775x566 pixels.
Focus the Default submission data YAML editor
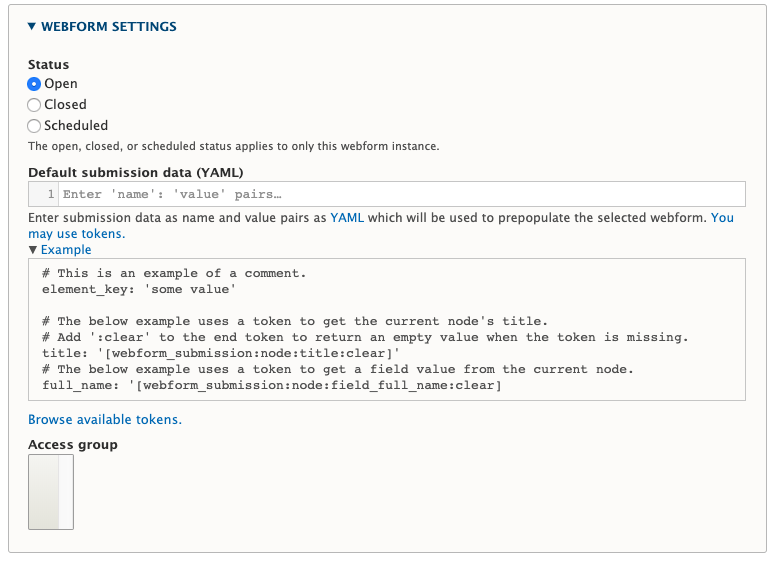coord(402,194)
